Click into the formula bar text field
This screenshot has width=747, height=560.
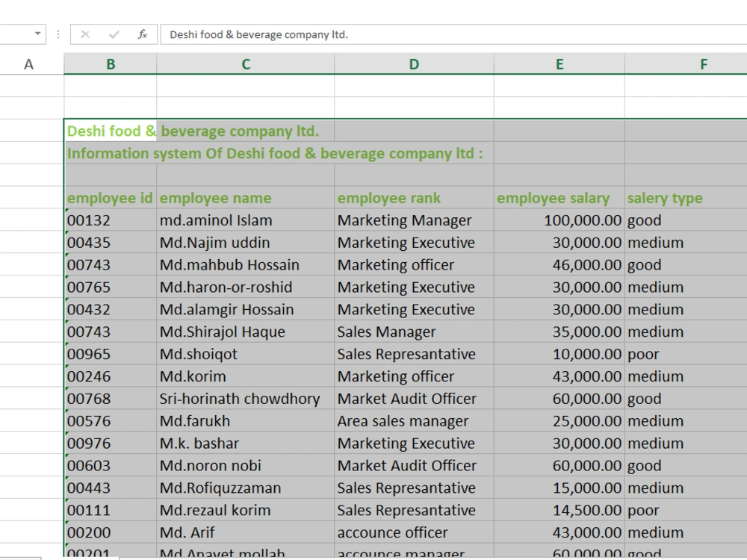[x=453, y=34]
